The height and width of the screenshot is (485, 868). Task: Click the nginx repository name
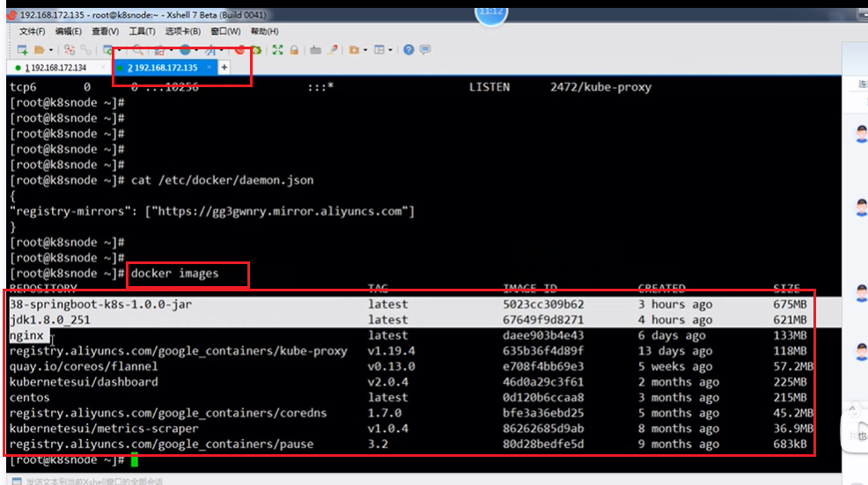pos(26,335)
